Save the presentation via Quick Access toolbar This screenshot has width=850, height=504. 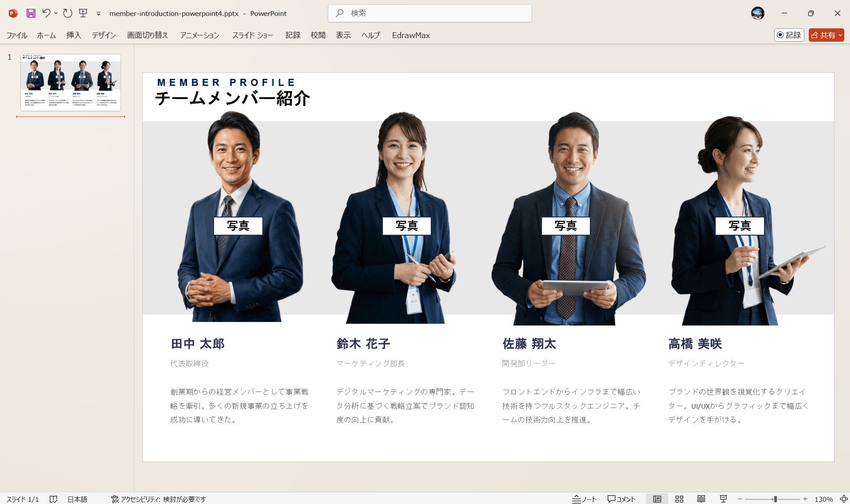pos(30,13)
